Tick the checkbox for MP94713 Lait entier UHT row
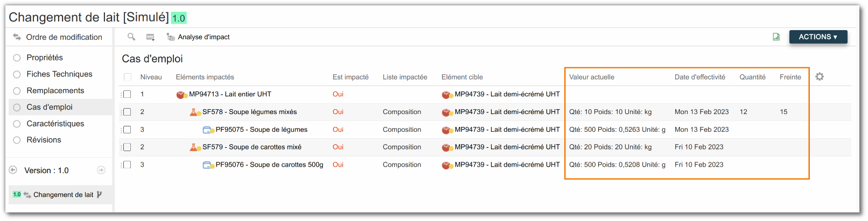Image resolution: width=868 pixels, height=221 pixels. (x=128, y=94)
